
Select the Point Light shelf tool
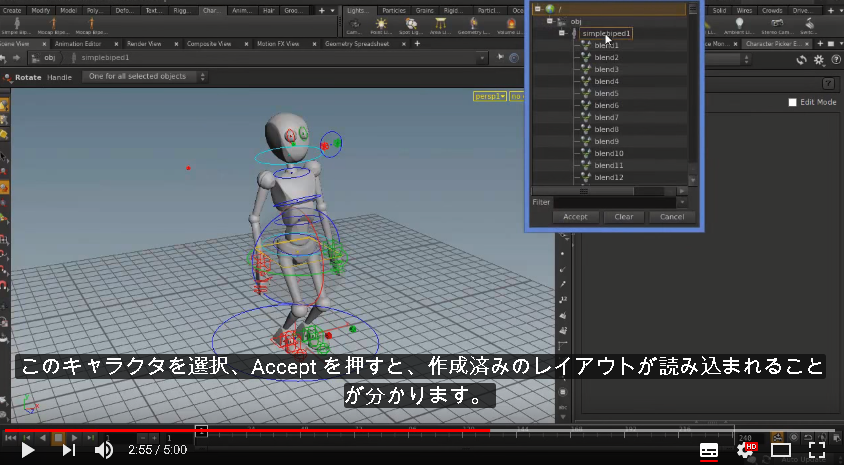(x=381, y=25)
